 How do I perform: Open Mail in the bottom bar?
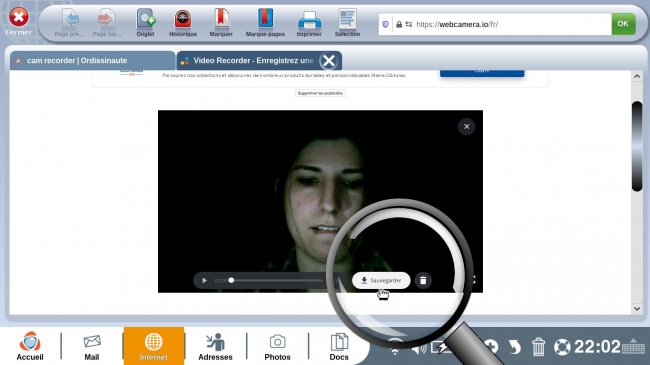click(x=92, y=346)
